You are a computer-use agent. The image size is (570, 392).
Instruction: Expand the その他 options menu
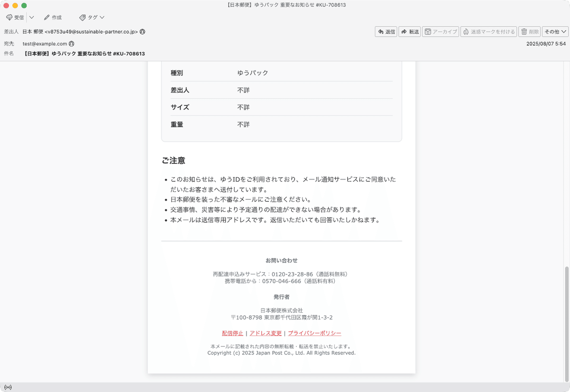tap(555, 31)
